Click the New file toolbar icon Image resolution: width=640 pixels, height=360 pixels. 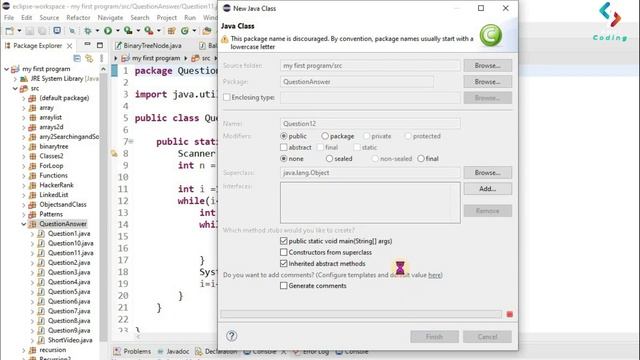coord(9,31)
